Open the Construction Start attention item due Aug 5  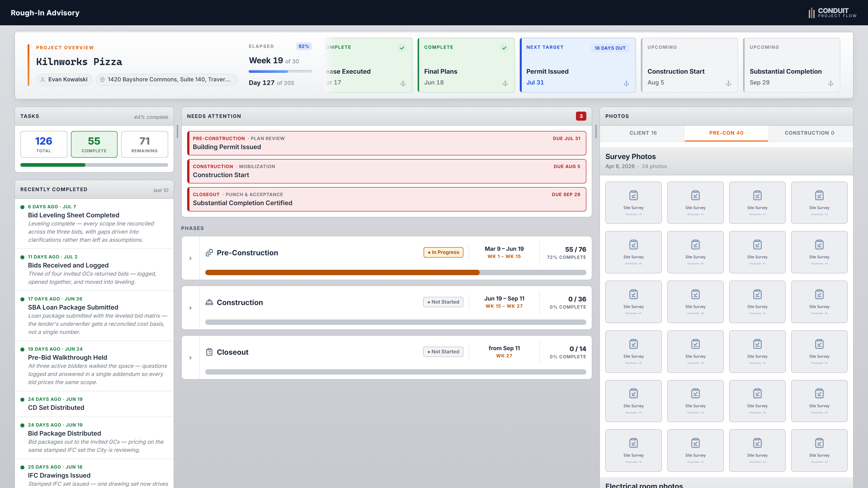pos(387,171)
